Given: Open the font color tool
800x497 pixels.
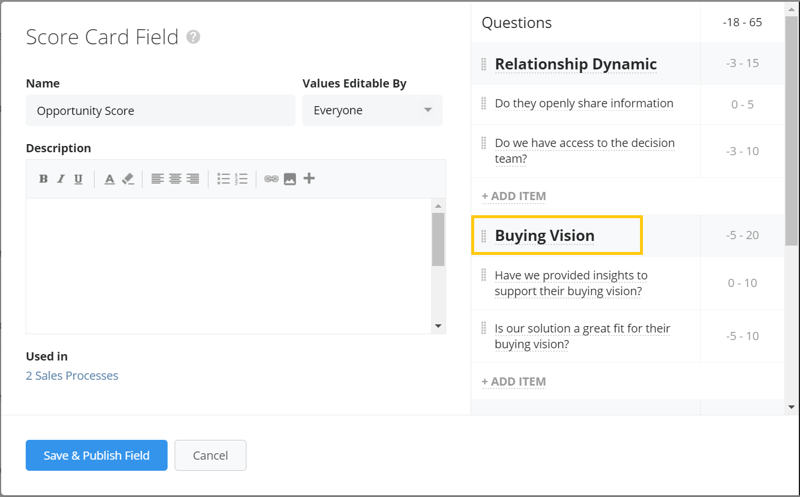Looking at the screenshot, I should [x=109, y=179].
